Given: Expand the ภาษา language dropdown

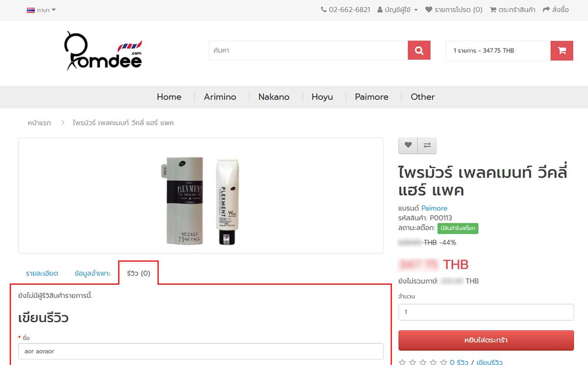Looking at the screenshot, I should coord(42,10).
